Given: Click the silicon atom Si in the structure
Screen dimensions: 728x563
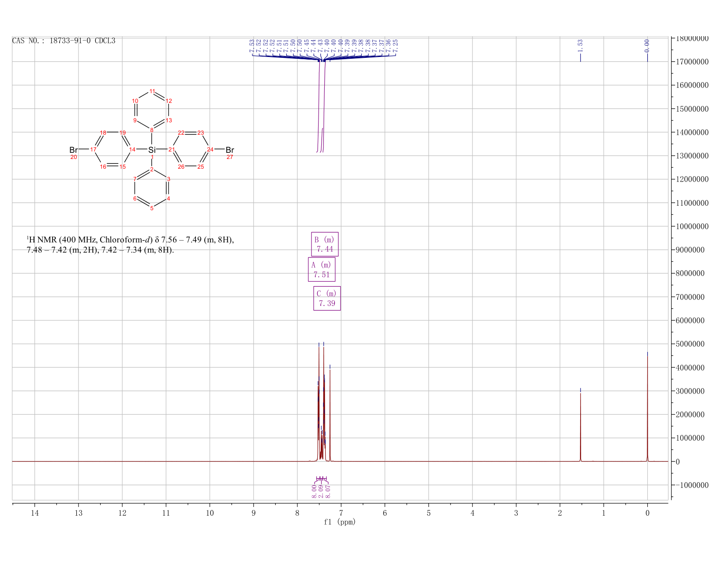Looking at the screenshot, I should coord(152,150).
